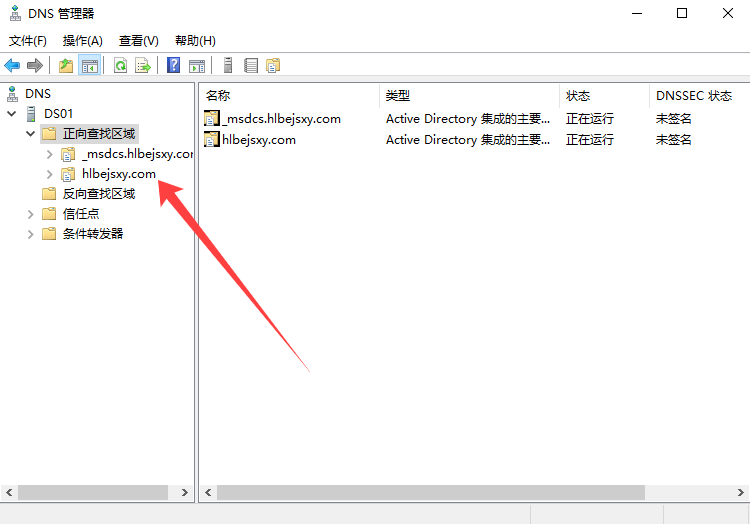This screenshot has width=750, height=524.
Task: Toggle the show/hide console tree icon
Action: (90, 66)
